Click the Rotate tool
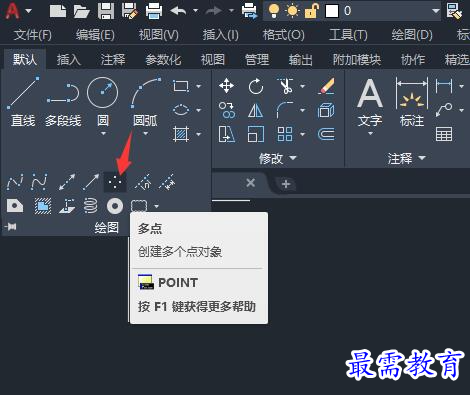 tap(256, 86)
